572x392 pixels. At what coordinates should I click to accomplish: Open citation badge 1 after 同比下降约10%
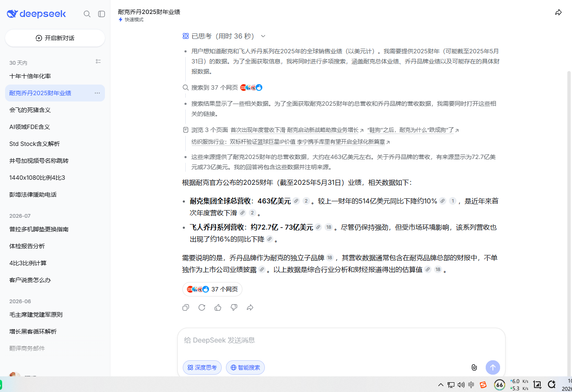pyautogui.click(x=453, y=201)
